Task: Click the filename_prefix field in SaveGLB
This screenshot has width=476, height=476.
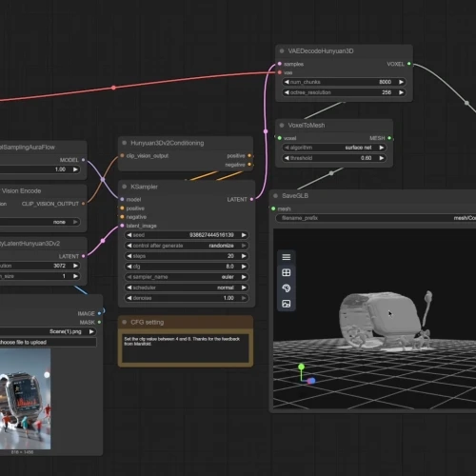Action: (376, 218)
